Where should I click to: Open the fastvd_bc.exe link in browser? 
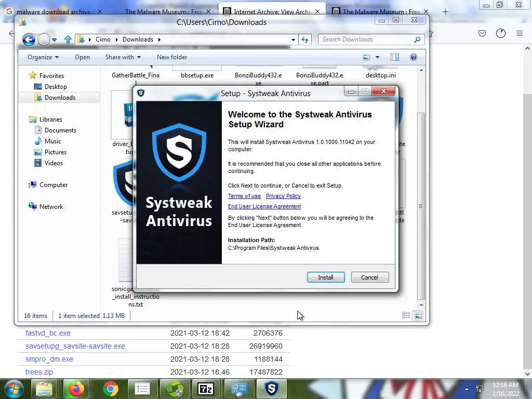(x=48, y=333)
